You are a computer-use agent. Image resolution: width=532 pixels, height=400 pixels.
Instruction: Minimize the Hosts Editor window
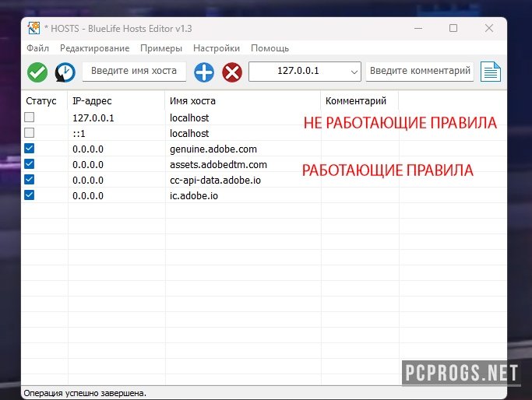coord(418,28)
